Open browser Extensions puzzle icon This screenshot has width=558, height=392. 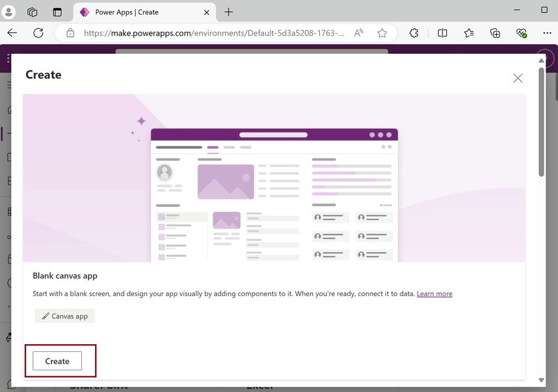point(414,33)
